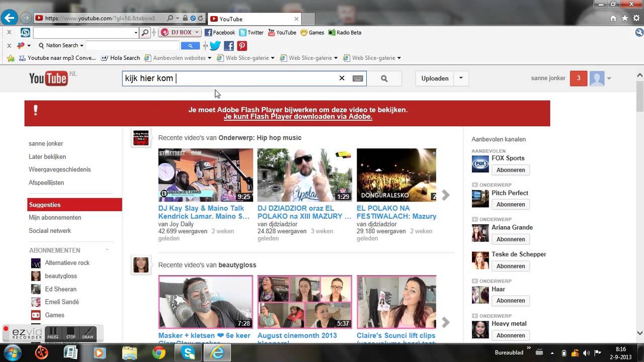Viewport: 644px width, 362px height.
Task: Open the DJ BOX toolbar dropdown
Action: point(197,33)
